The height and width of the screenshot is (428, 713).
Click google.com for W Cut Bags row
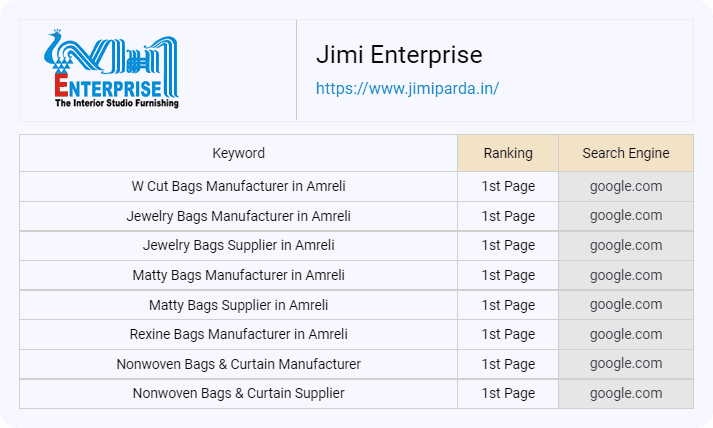coord(626,186)
